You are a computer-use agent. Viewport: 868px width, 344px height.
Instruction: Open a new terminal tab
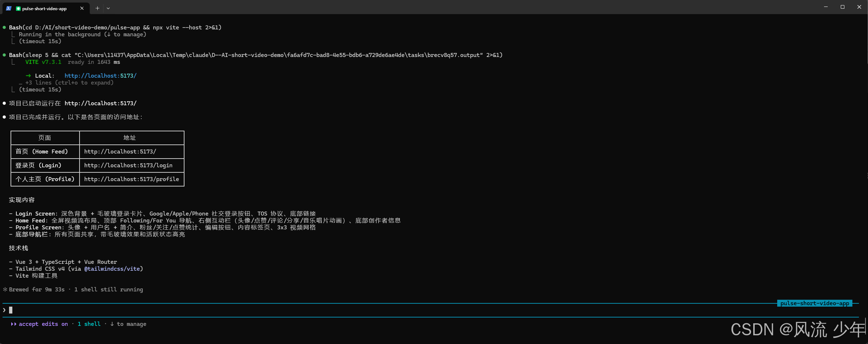pos(97,8)
